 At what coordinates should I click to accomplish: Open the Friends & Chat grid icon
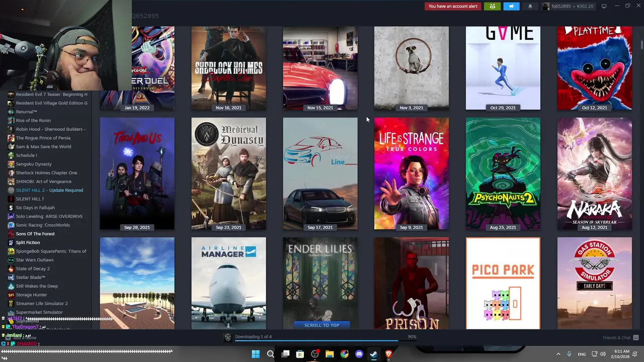pos(636,337)
